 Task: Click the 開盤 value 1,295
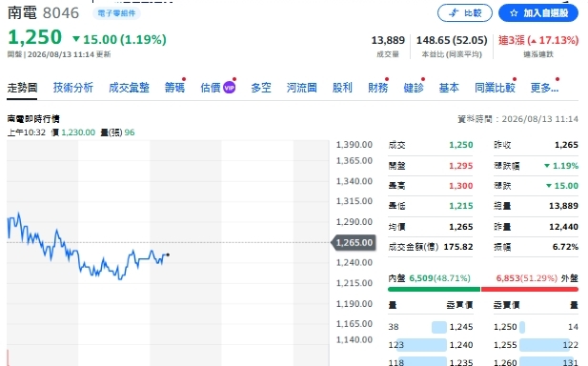pyautogui.click(x=461, y=166)
